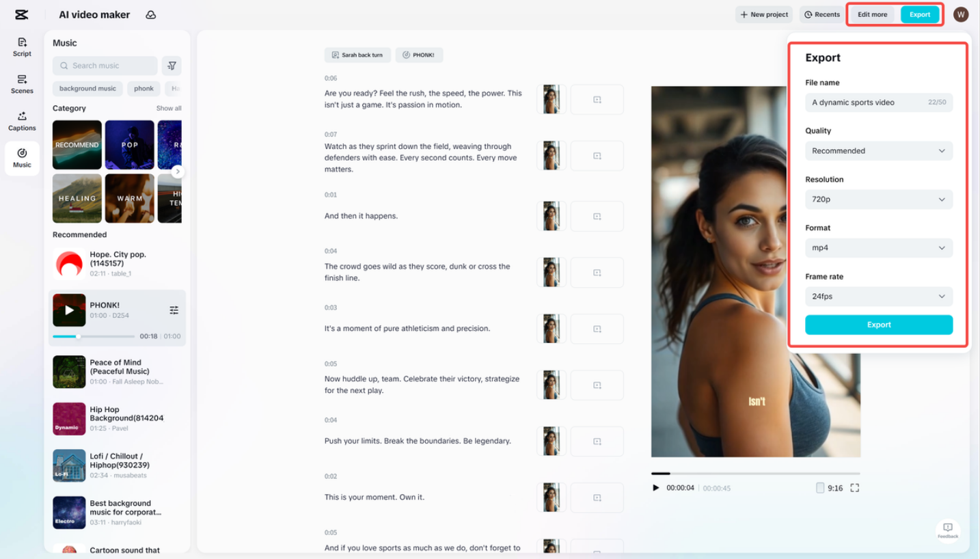
Task: Add media beside 'Are you ready?' line
Action: [x=597, y=100]
